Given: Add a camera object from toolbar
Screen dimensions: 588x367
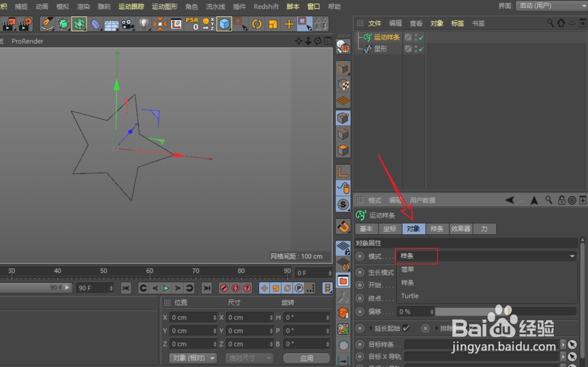Looking at the screenshot, I should (127, 24).
